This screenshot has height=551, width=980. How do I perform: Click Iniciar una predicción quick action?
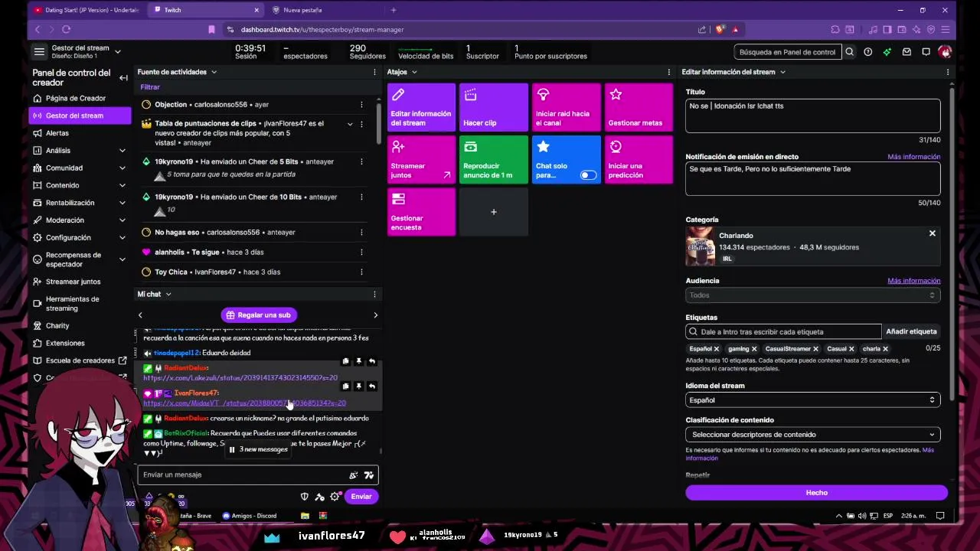[x=639, y=159]
